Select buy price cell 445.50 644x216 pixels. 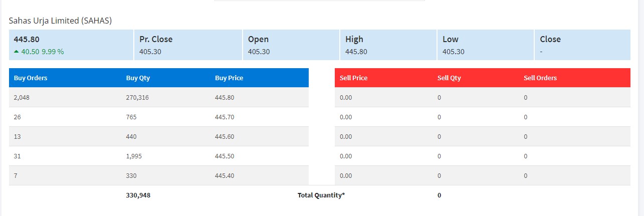225,156
